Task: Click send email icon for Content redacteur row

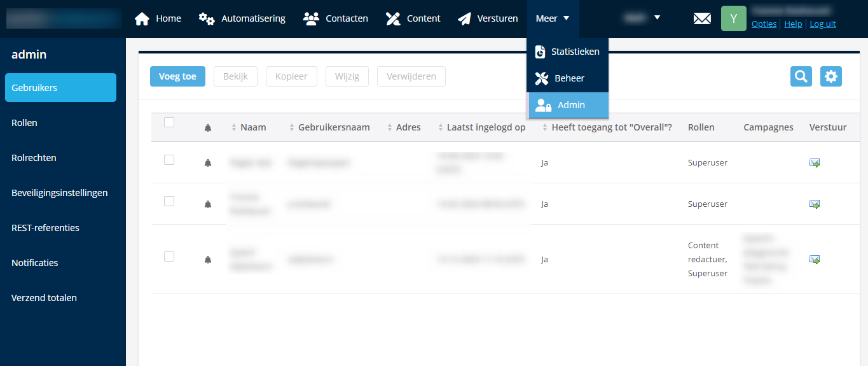Action: click(814, 260)
